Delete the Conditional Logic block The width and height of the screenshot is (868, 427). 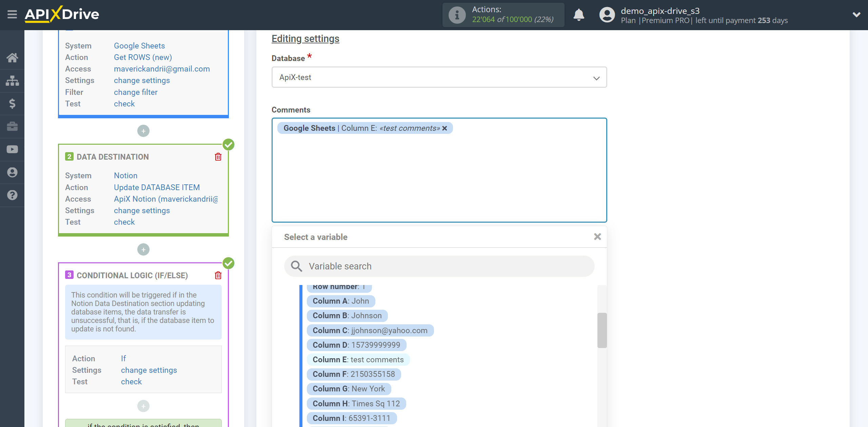(x=218, y=275)
